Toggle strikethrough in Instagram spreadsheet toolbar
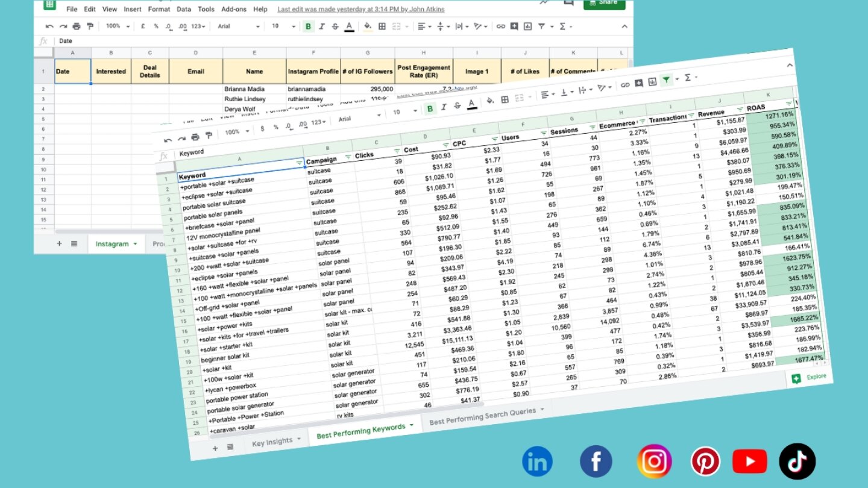The image size is (868, 488). point(335,27)
